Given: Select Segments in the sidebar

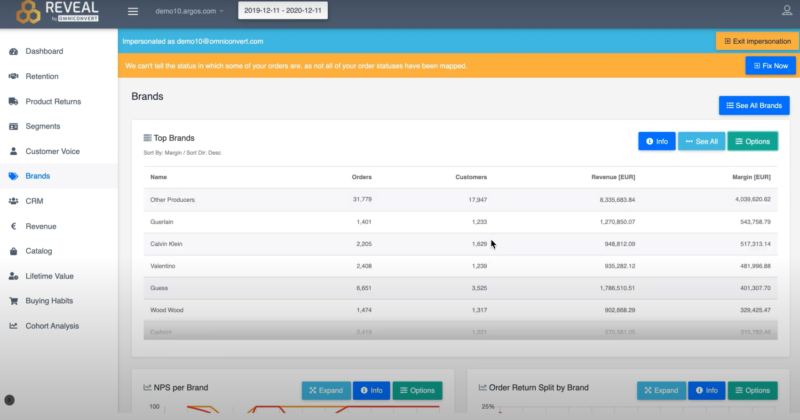Looking at the screenshot, I should 43,127.
